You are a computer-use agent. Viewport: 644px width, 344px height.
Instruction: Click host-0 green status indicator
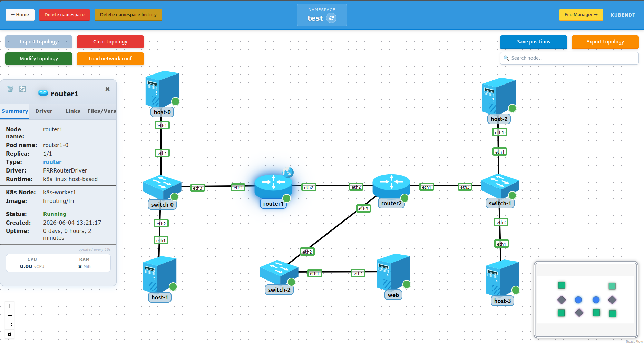pos(175,101)
